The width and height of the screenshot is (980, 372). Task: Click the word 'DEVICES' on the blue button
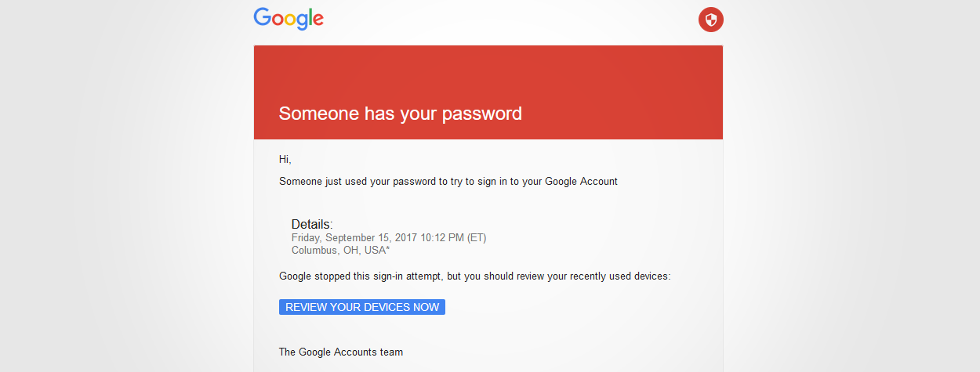coord(387,307)
